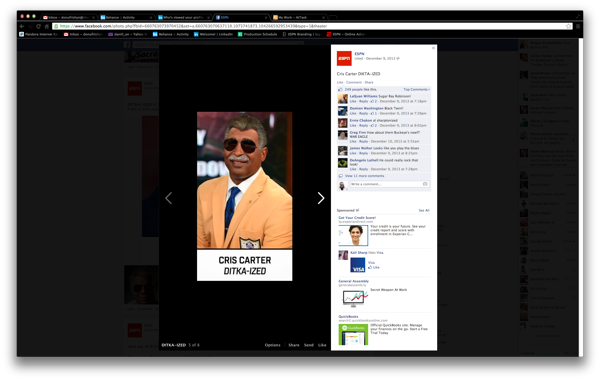The height and width of the screenshot is (380, 600).
Task: Open the DITKA-IZED album name link
Action: [174, 345]
